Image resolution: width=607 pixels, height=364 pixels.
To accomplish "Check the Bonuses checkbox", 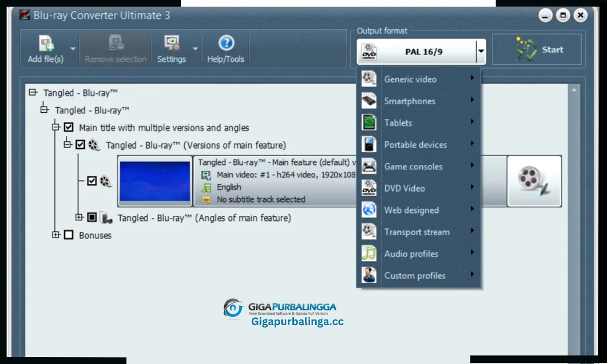I will 69,235.
